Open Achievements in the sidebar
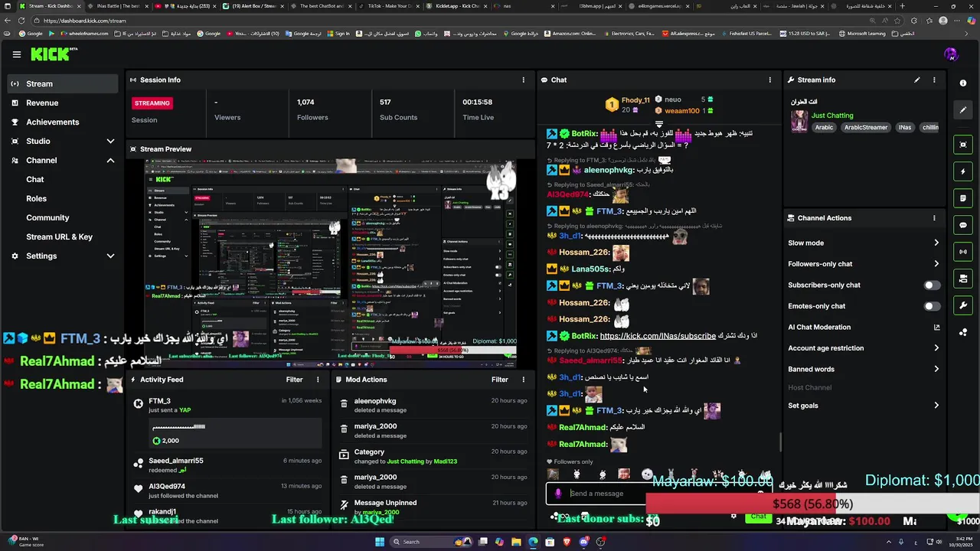Screen dimensions: 980x551 63,122
